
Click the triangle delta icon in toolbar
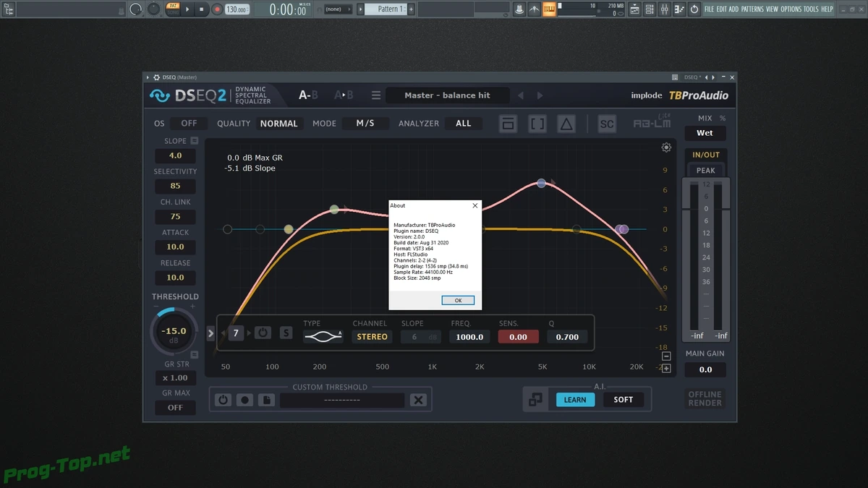pos(566,124)
